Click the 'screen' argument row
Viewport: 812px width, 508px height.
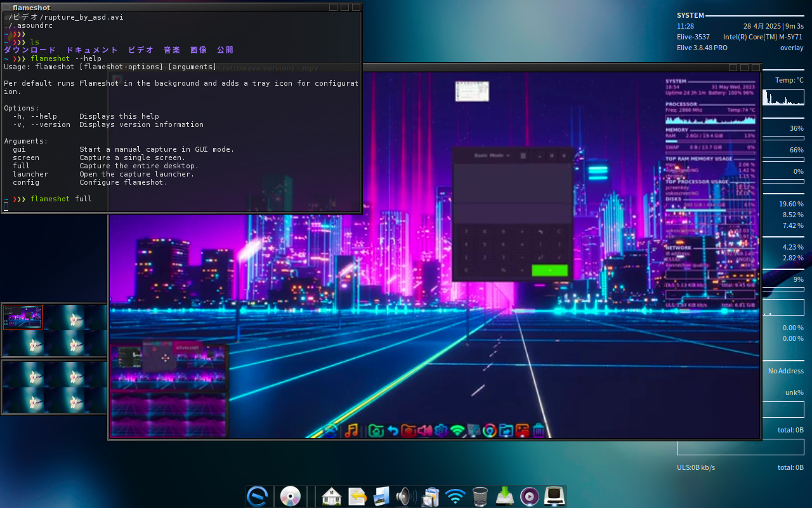coord(99,157)
